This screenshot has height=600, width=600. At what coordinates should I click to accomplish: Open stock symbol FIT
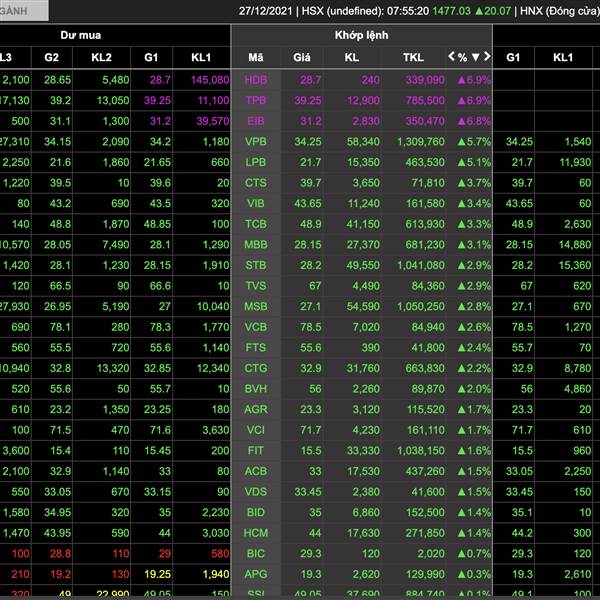click(x=256, y=451)
